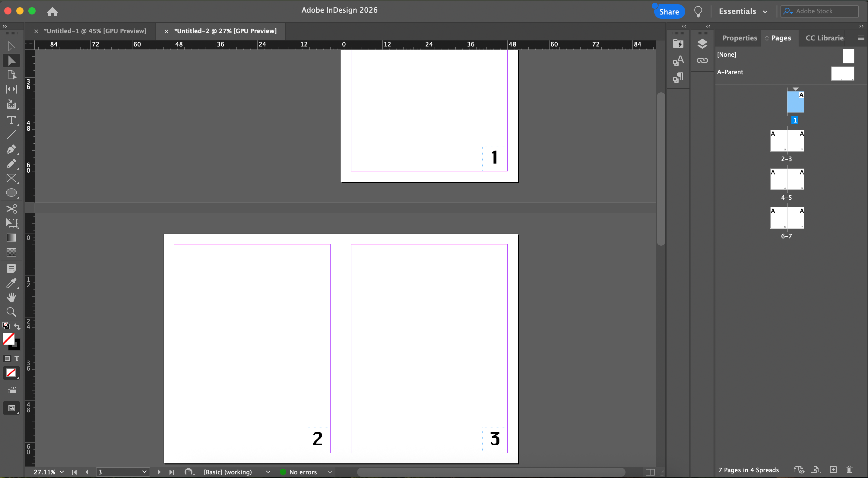Open the Links panel icon
Image resolution: width=868 pixels, height=478 pixels.
pyautogui.click(x=702, y=60)
